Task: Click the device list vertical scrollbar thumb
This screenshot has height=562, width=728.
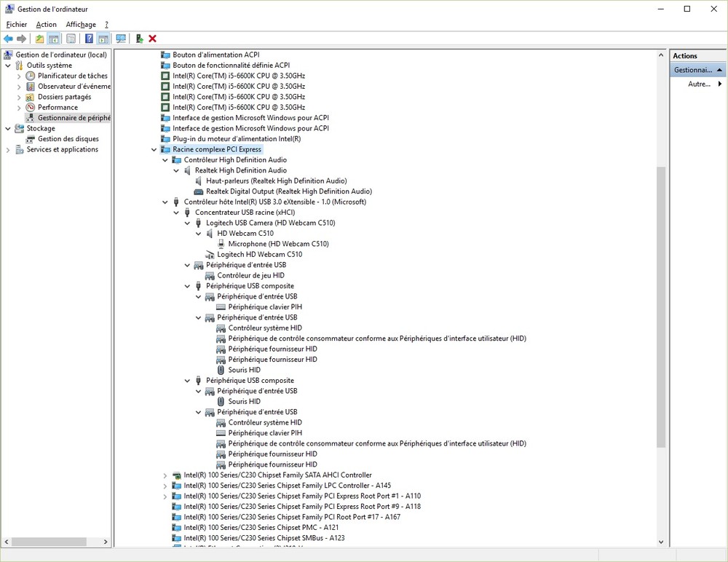Action: [x=661, y=307]
